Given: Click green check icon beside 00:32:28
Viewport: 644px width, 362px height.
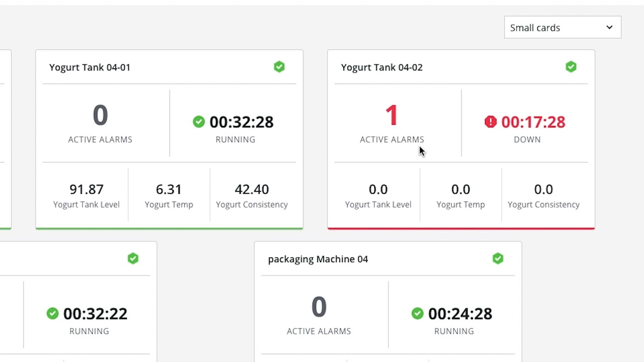Looking at the screenshot, I should 199,122.
